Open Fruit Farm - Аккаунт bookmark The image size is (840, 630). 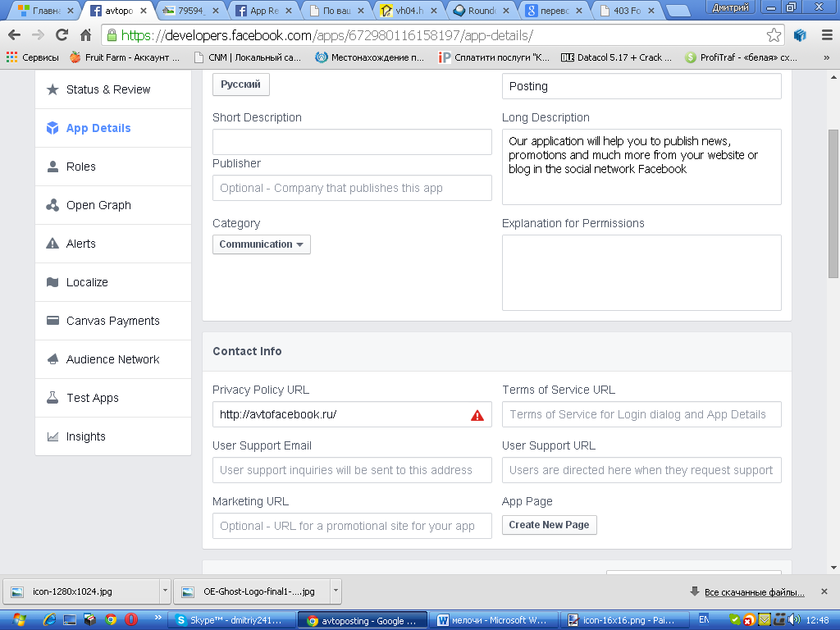tap(125, 57)
